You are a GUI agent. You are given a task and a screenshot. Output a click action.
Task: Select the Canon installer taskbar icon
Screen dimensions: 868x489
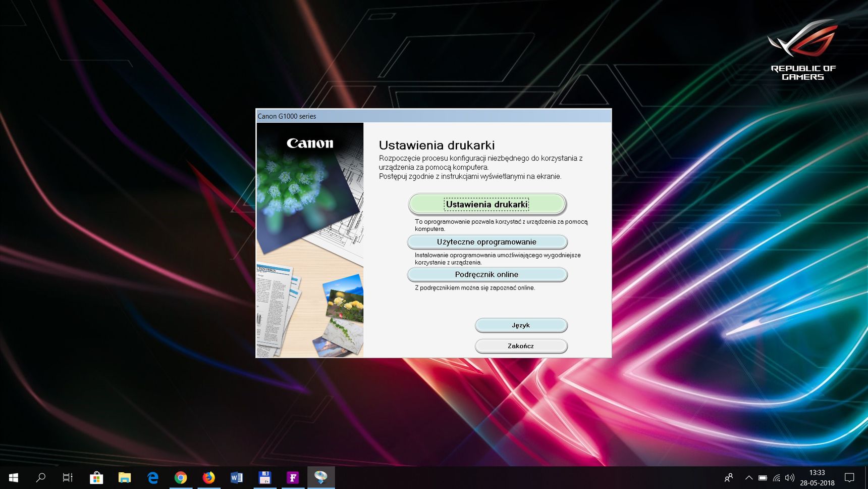(x=321, y=477)
